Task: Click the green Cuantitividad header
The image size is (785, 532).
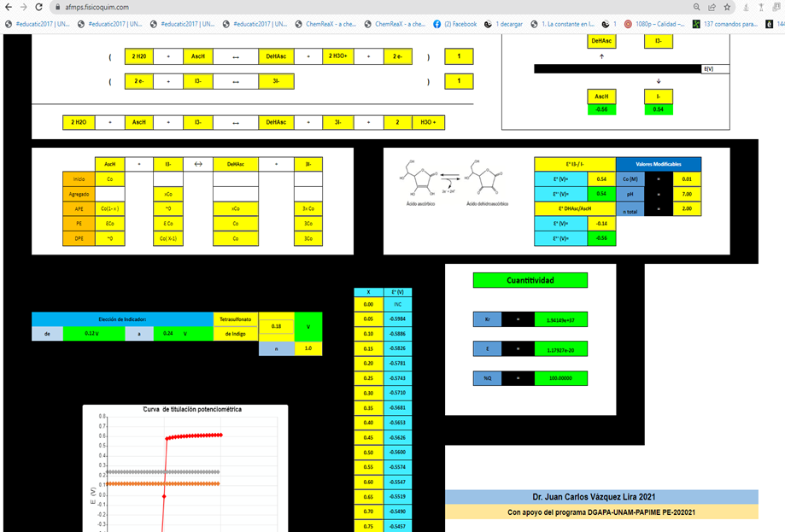Action: pyautogui.click(x=530, y=280)
